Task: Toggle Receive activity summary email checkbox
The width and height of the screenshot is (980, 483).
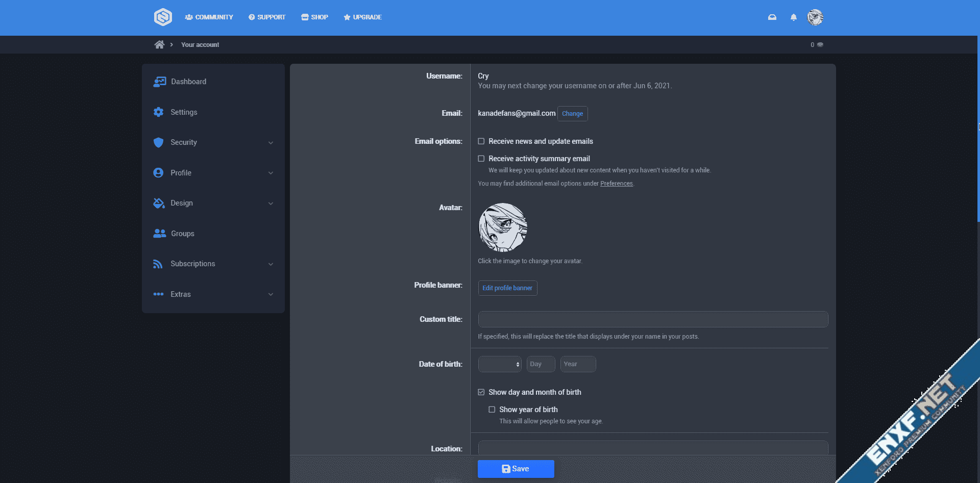Action: (481, 159)
